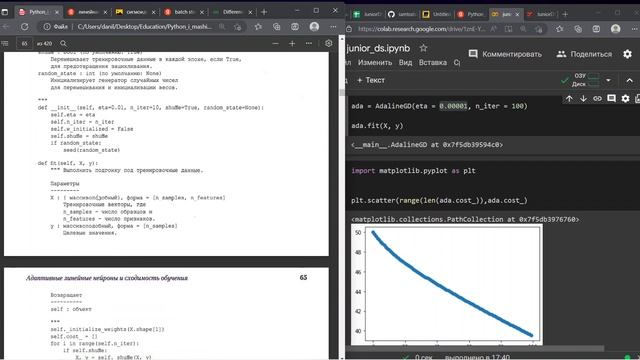Screen dimensions: 640x360
Task: Click the plt.scatter code line cell
Action: coord(439,200)
